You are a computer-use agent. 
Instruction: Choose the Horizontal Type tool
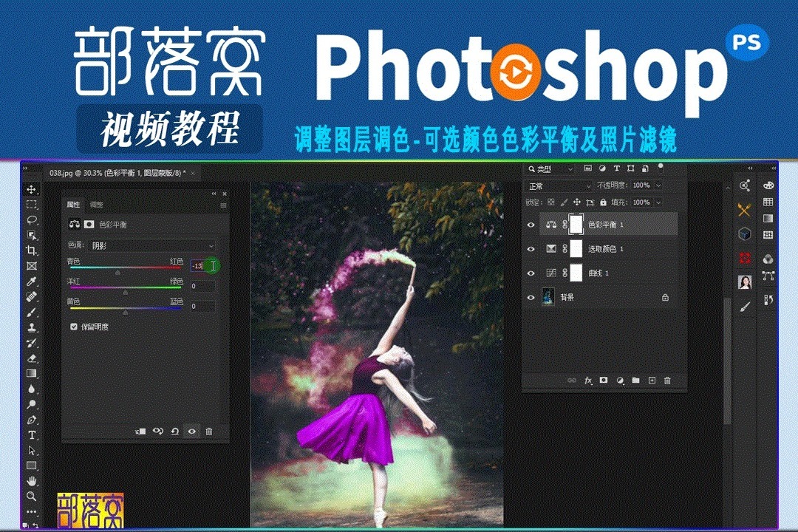pyautogui.click(x=32, y=434)
